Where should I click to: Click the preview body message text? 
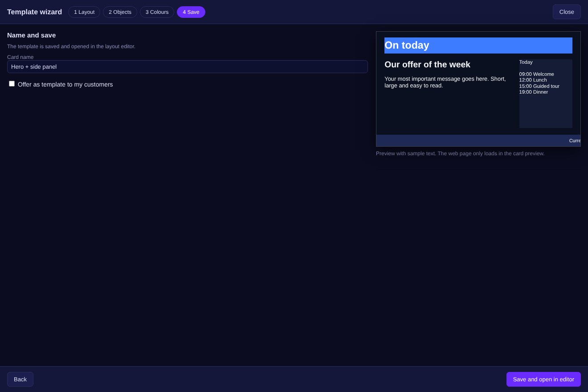pos(445,82)
